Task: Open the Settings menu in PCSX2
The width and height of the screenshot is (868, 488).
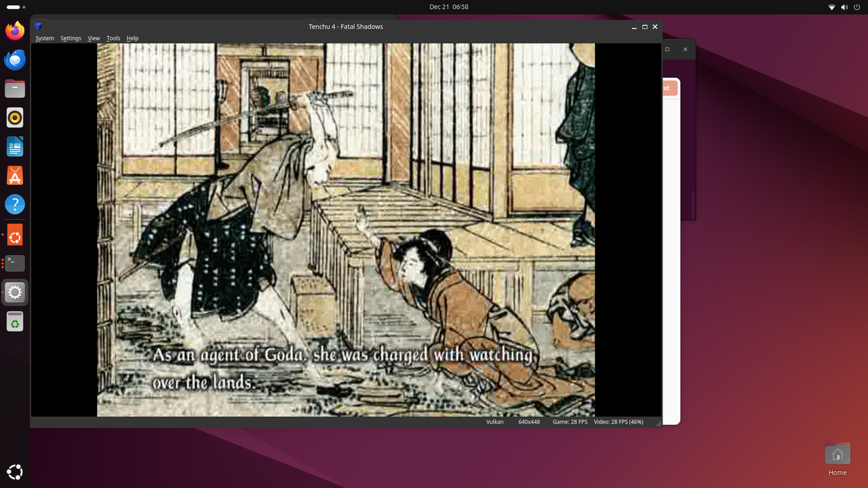Action: point(71,39)
